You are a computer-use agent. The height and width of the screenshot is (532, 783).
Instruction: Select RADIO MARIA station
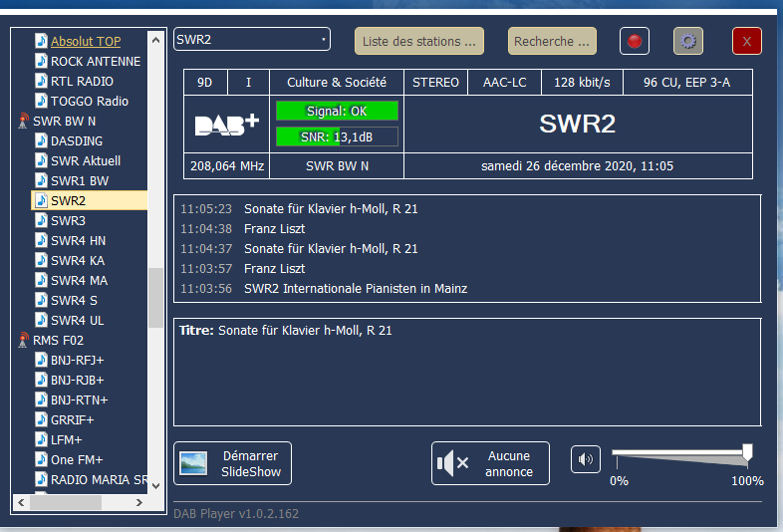(x=99, y=480)
